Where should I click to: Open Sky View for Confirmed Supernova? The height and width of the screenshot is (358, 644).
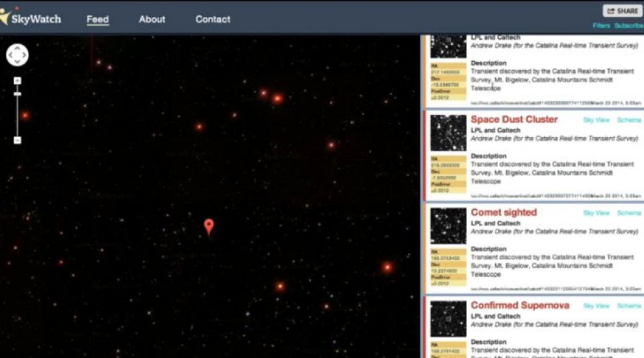(597, 306)
